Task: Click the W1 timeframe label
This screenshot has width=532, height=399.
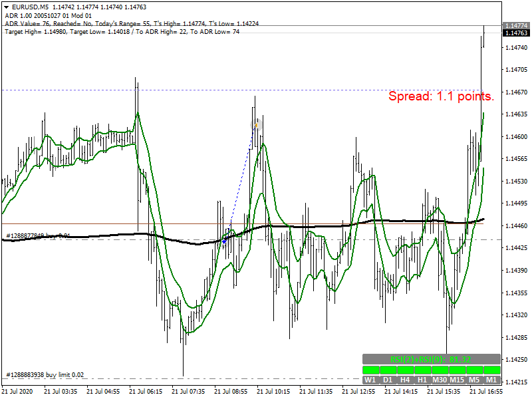Action: click(370, 380)
